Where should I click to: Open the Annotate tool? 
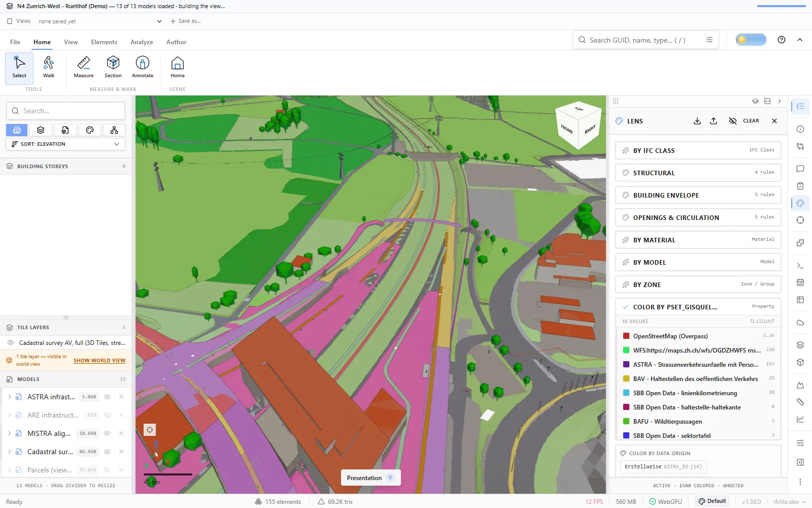[x=143, y=68]
